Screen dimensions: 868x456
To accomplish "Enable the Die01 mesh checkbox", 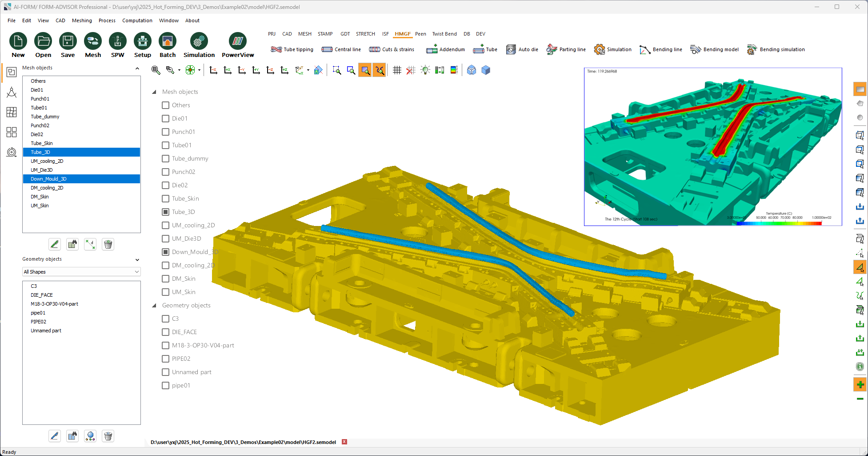I will click(166, 118).
